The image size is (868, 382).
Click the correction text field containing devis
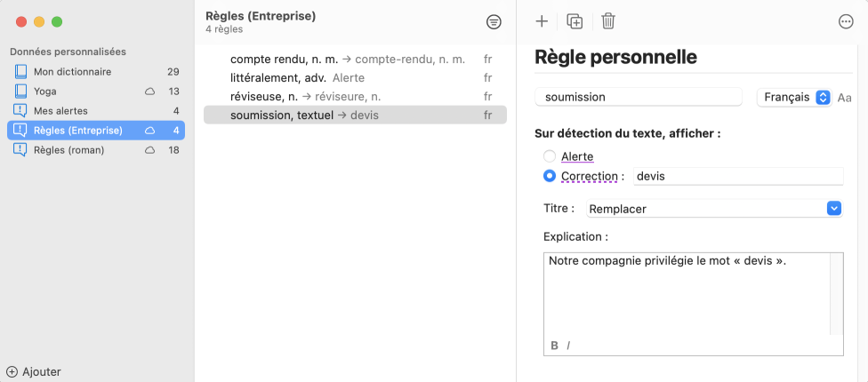pos(737,176)
